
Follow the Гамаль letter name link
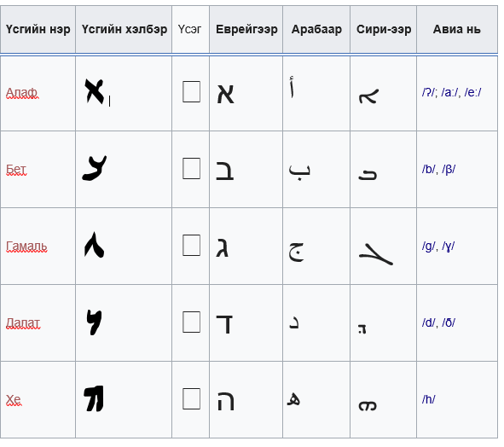point(26,247)
